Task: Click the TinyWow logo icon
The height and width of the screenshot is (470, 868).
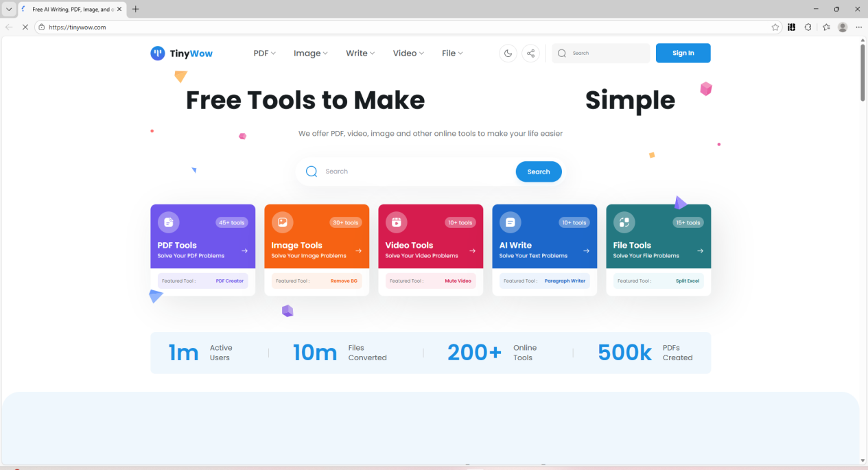Action: [158, 53]
